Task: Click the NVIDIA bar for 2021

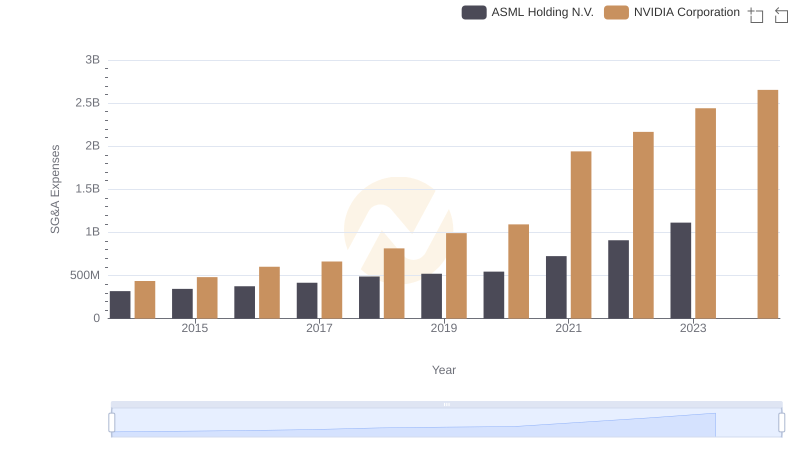Action: point(581,235)
